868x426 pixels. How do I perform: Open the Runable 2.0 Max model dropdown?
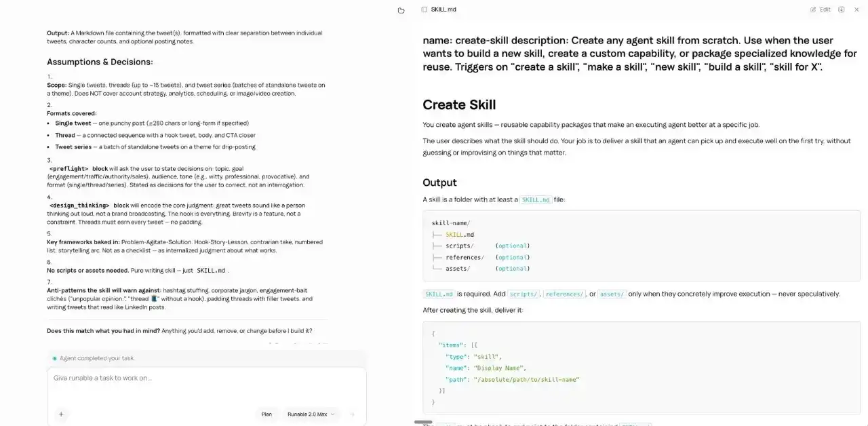click(310, 414)
